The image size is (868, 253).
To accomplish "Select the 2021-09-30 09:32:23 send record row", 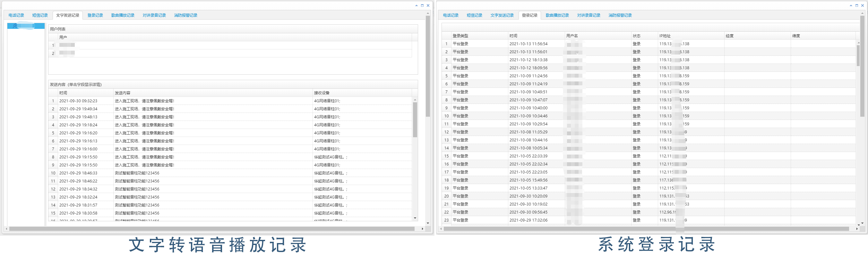I will pos(78,101).
